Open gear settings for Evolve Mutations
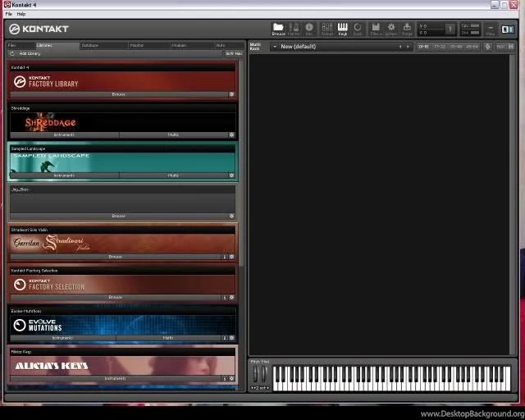Screen dimensions: 525x420 click(231, 338)
